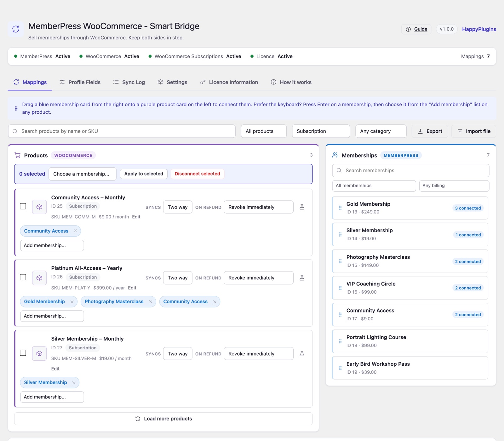504x441 pixels.
Task: Click the shopping cart icon in Products header
Action: [18, 155]
